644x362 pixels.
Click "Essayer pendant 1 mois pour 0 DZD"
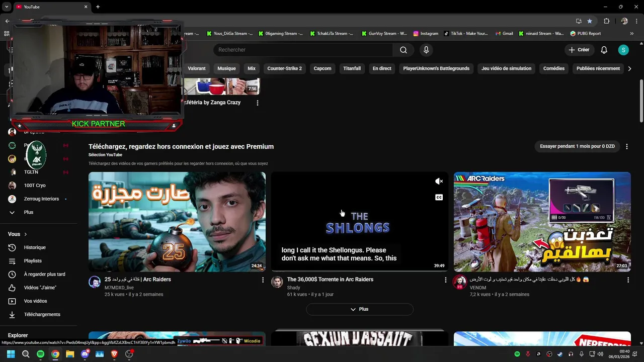pos(578,146)
